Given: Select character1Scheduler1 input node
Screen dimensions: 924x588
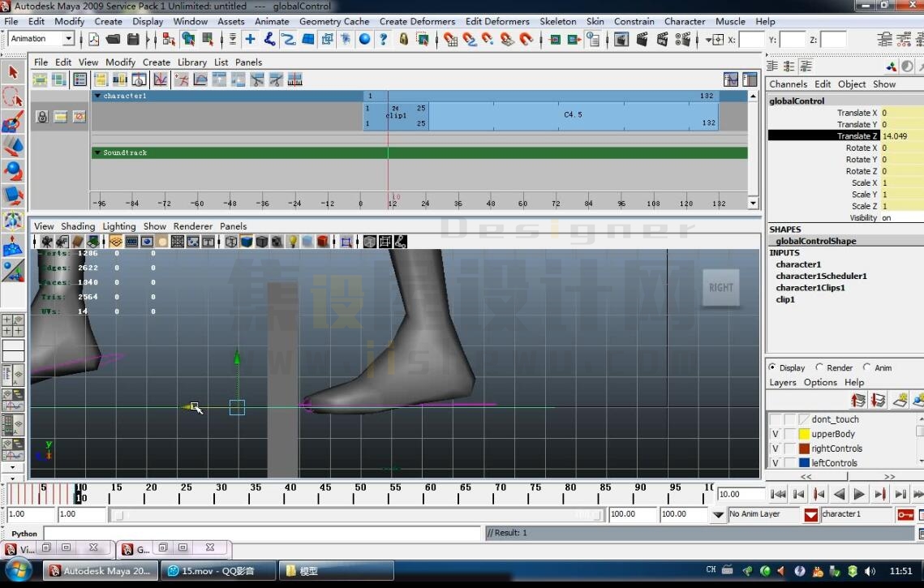Looking at the screenshot, I should tap(821, 276).
